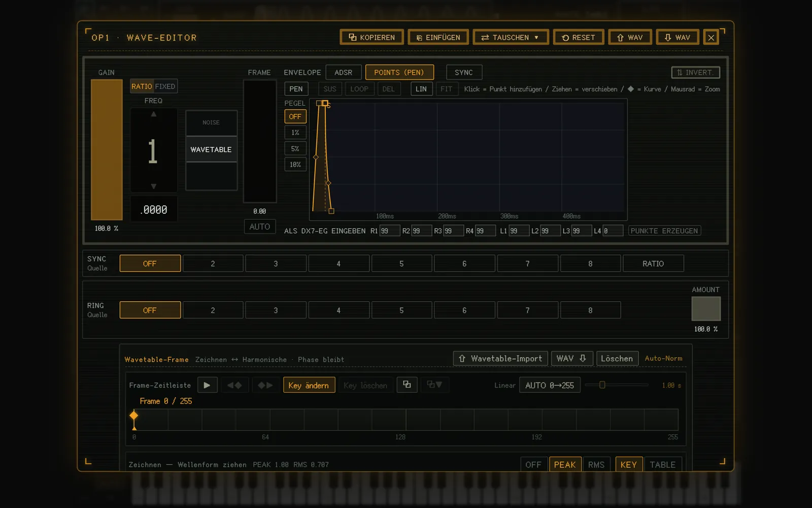Click the WAV upload button in header
812x508 pixels.
[x=630, y=38]
